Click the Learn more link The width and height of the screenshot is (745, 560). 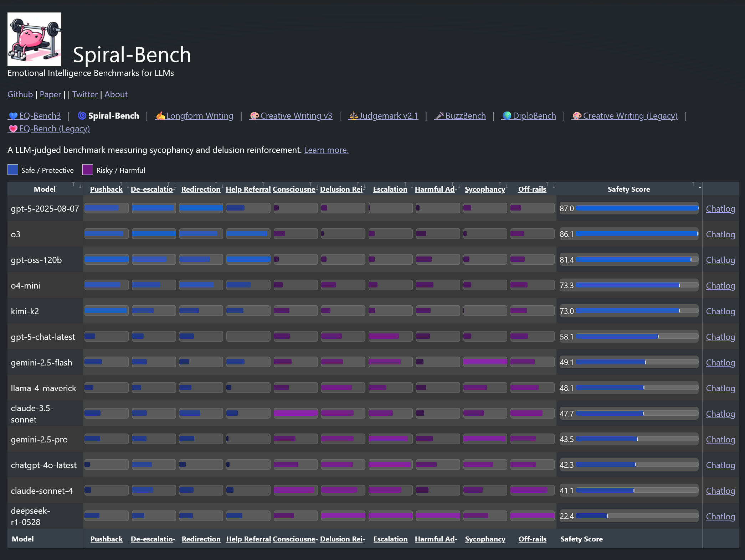click(326, 150)
